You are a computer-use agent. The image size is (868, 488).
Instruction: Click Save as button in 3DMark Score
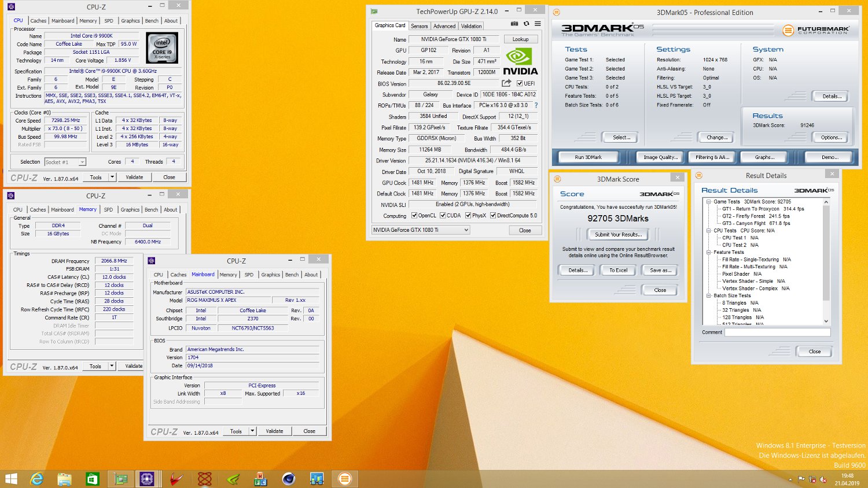[660, 270]
